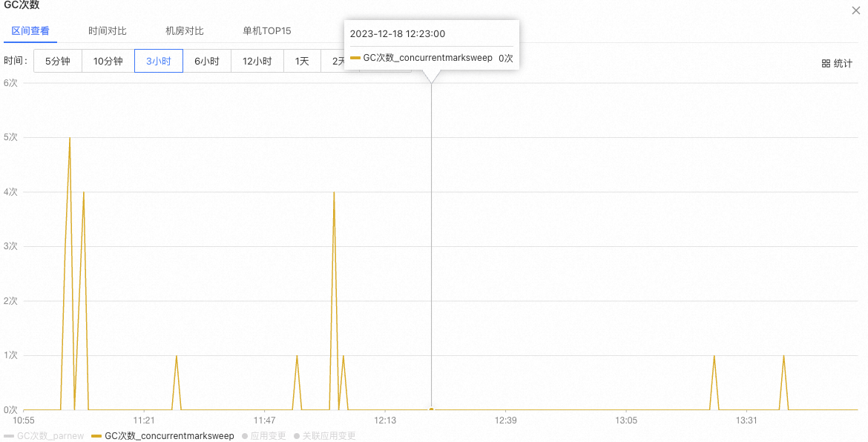868x442 pixels.
Task: Click the 4次 peak before 12:13
Action: (x=334, y=192)
